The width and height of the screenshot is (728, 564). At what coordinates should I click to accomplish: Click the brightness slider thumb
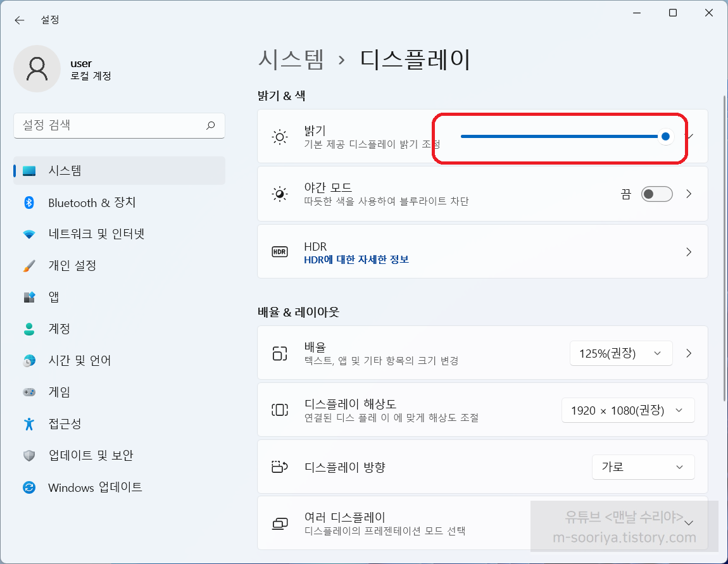click(665, 137)
